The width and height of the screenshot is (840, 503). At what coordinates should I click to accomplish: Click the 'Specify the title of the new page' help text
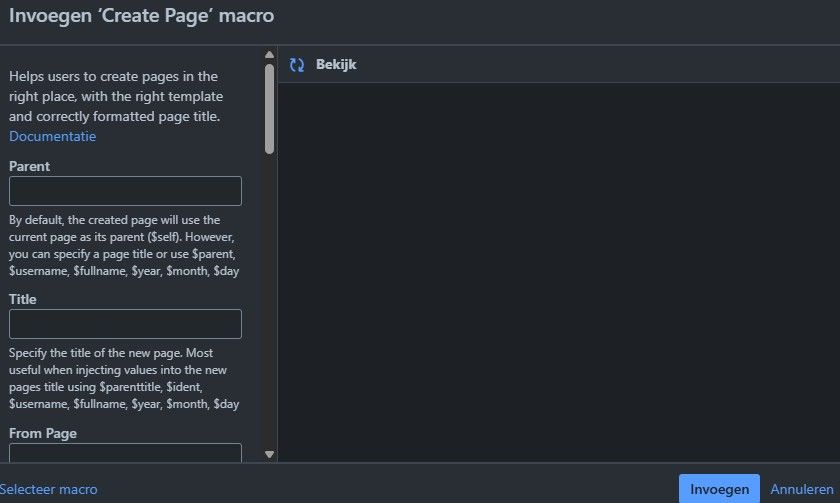click(124, 378)
